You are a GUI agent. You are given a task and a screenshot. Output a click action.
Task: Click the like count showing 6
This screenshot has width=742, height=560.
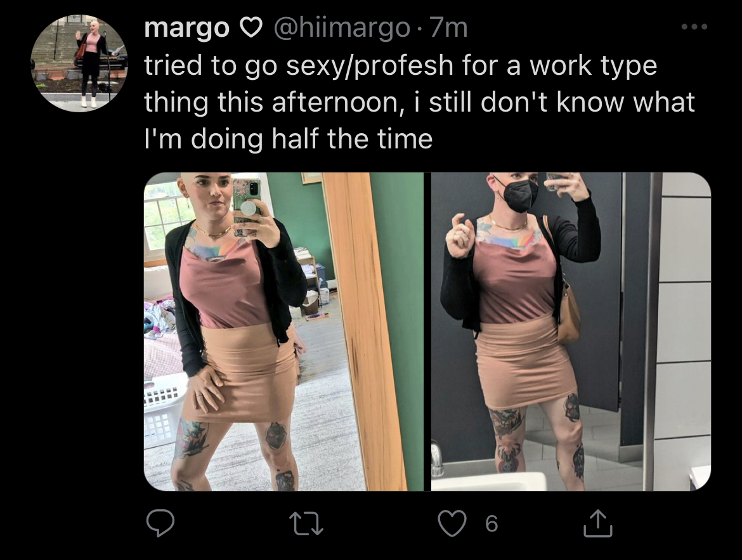(491, 524)
